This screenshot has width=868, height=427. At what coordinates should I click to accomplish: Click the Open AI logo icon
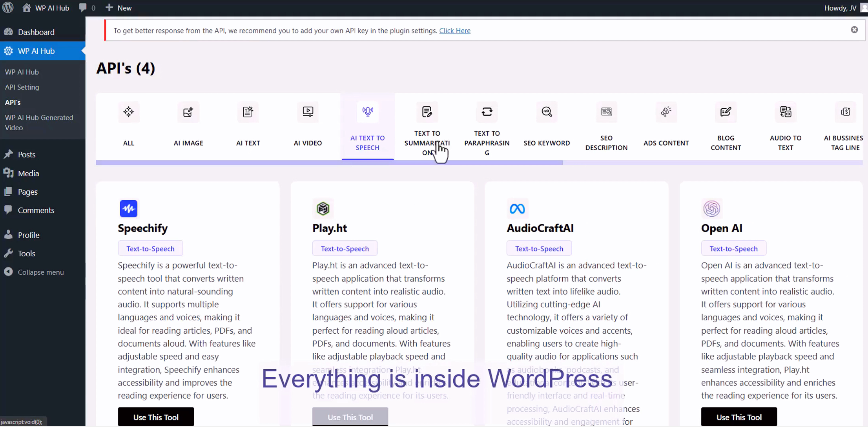point(711,208)
